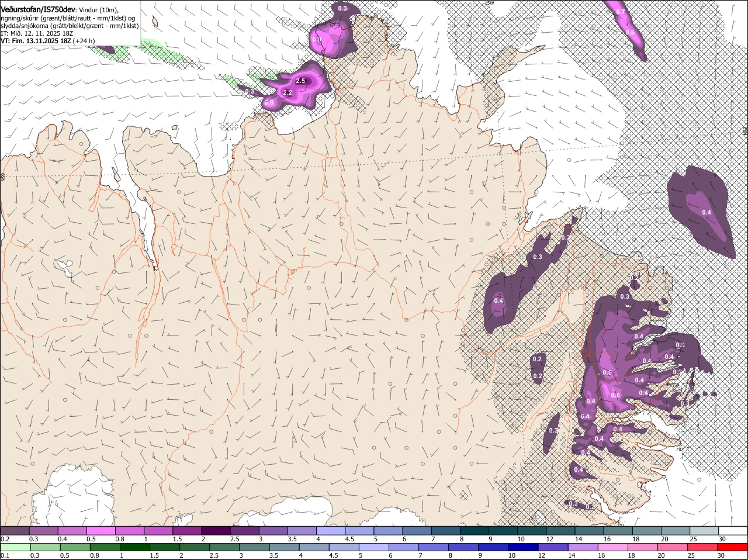Click the 12 swatch in the upper legend row

[560, 530]
